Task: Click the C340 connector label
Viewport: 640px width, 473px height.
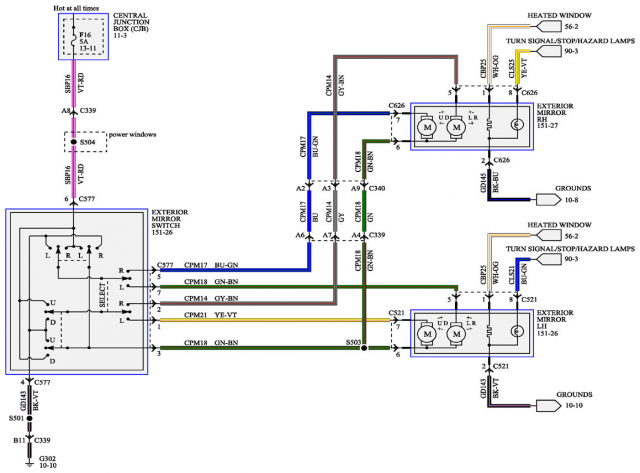Action: click(x=376, y=187)
